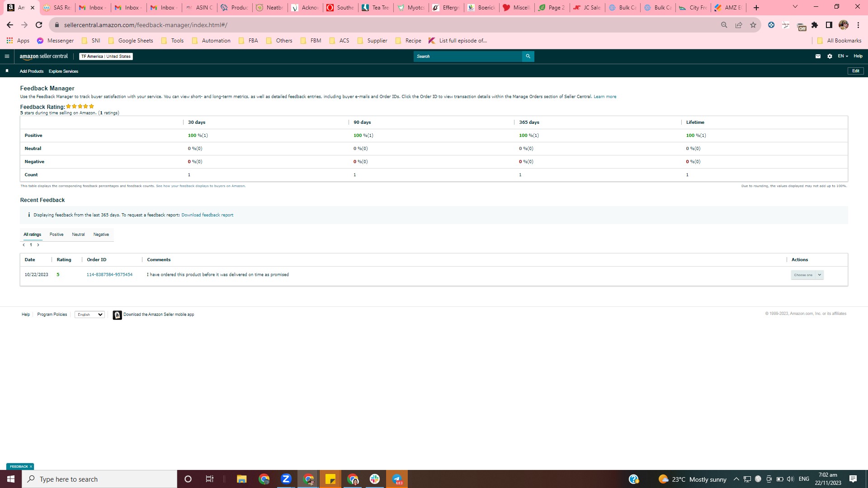Open File Explorer from the taskbar

click(x=242, y=479)
